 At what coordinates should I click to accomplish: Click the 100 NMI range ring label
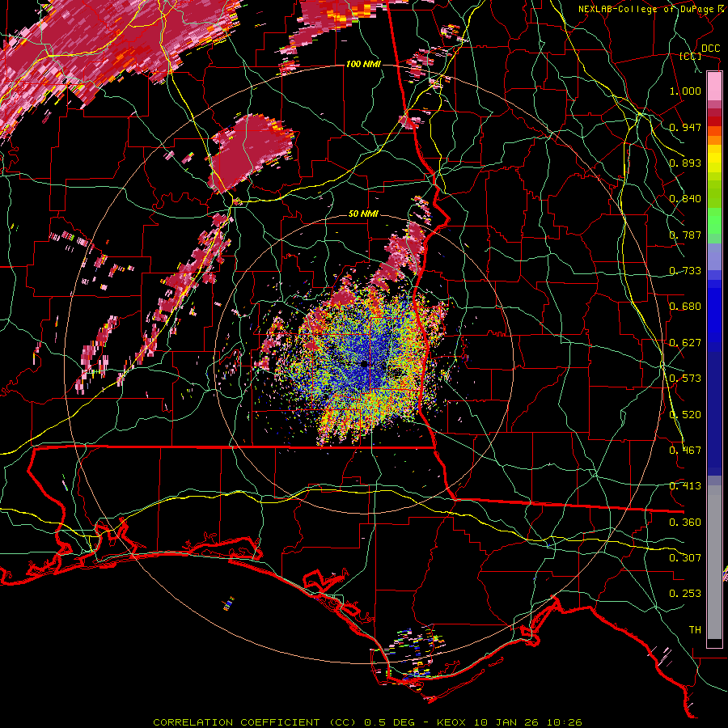363,64
